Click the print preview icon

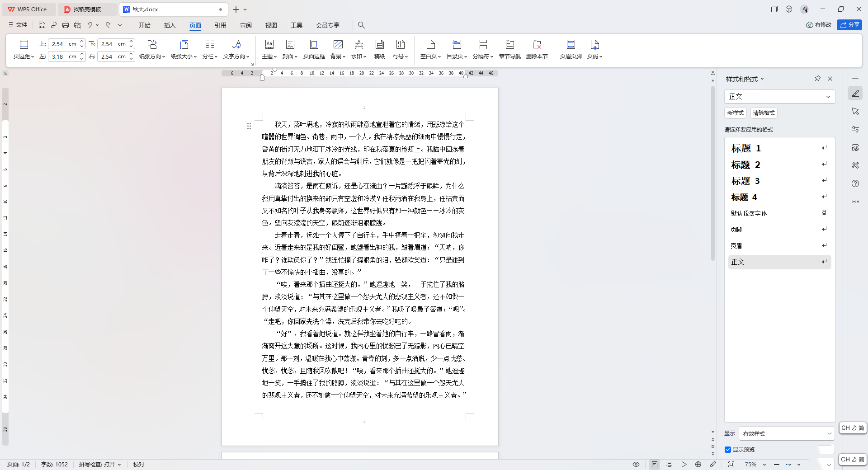tap(77, 25)
